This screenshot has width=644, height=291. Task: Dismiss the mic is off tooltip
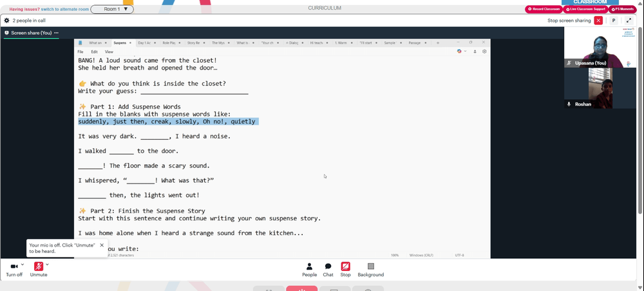102,245
